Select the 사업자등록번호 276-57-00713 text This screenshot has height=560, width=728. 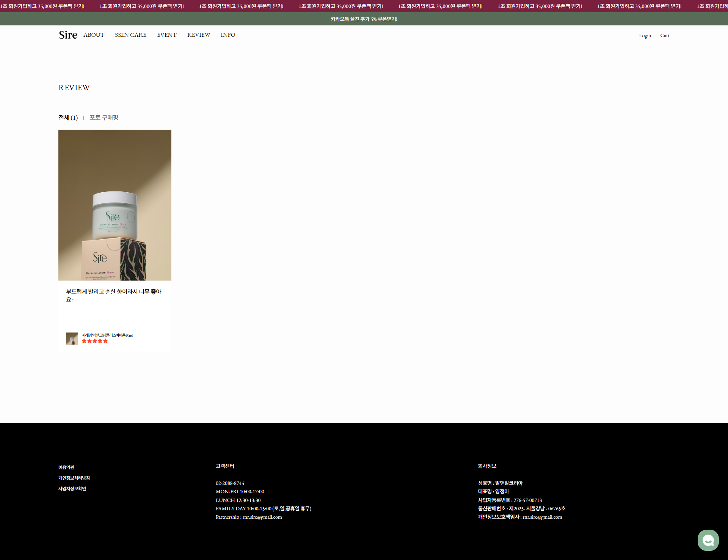tap(510, 500)
